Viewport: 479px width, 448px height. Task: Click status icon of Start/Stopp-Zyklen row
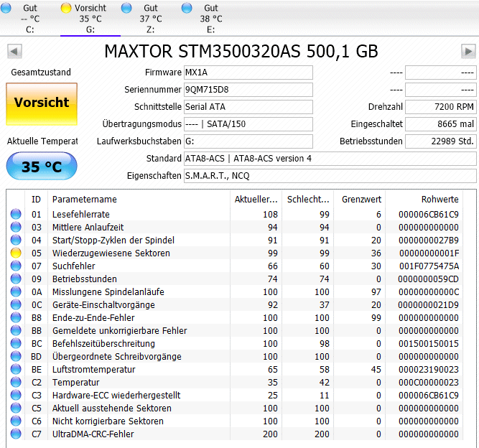[x=16, y=240]
